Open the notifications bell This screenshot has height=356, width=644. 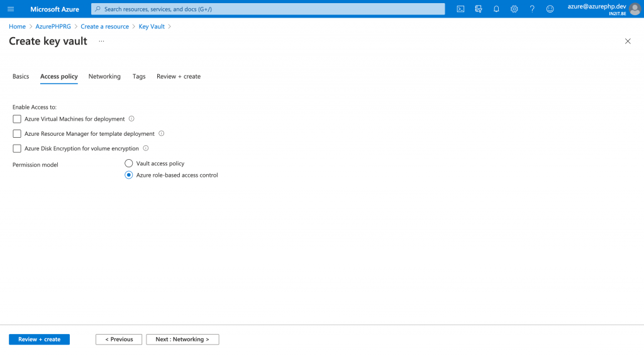496,9
